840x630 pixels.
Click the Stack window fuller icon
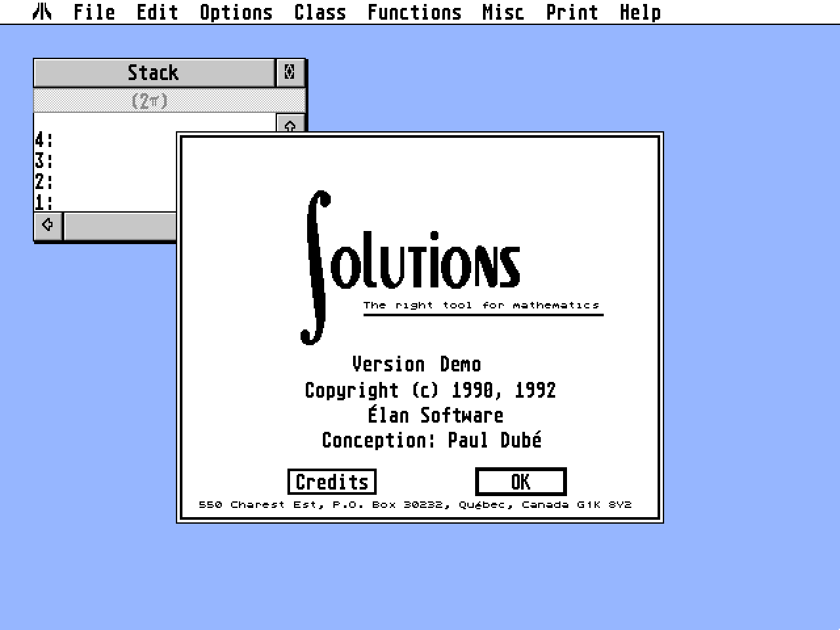tap(290, 72)
